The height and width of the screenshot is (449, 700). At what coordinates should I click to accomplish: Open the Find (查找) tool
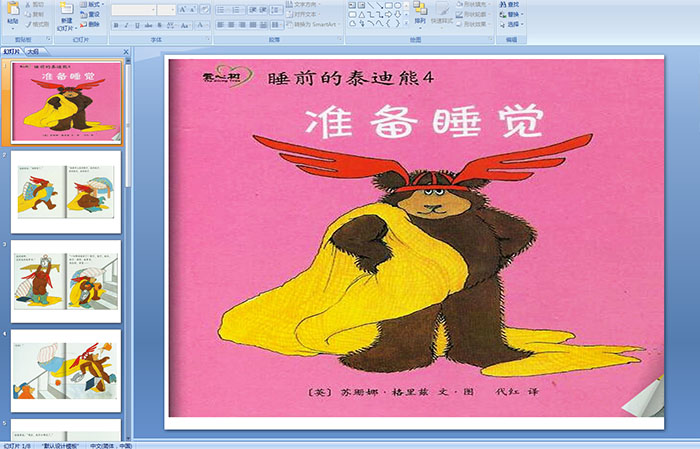pyautogui.click(x=509, y=4)
